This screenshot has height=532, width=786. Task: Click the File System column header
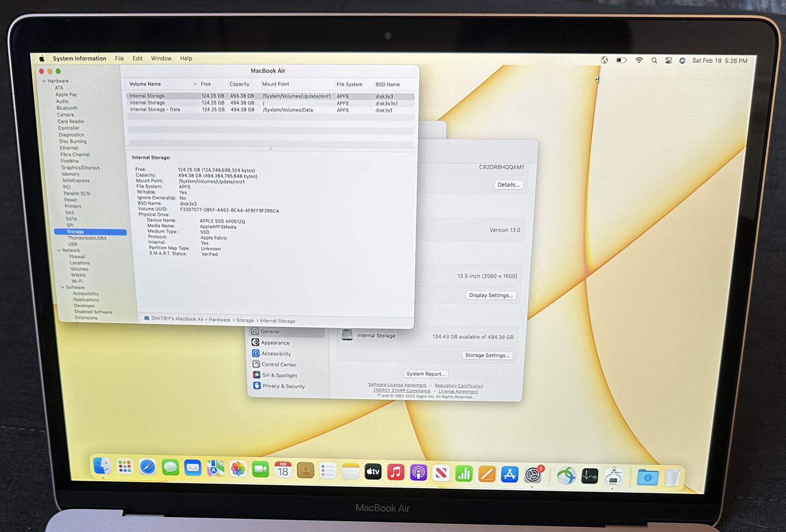click(x=349, y=84)
